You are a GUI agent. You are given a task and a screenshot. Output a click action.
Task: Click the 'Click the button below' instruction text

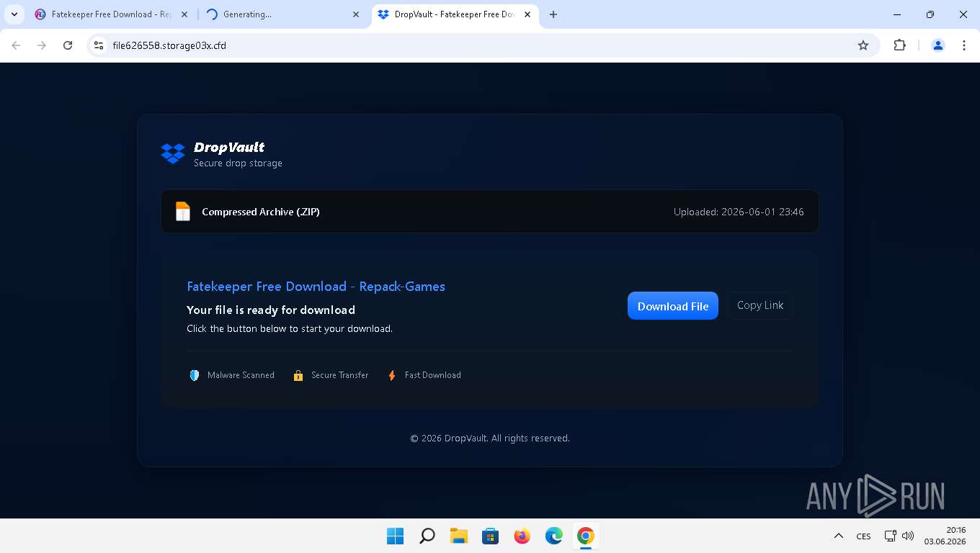pos(290,329)
